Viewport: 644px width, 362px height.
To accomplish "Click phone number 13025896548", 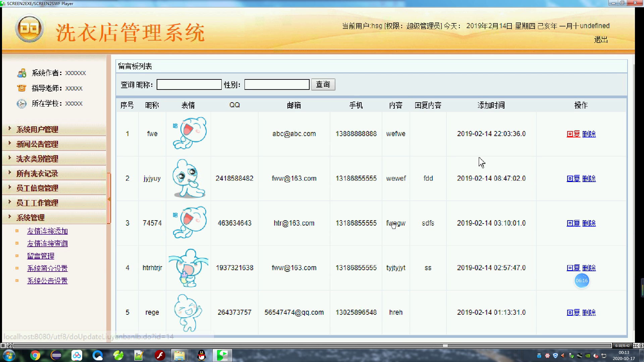I will pos(356,312).
